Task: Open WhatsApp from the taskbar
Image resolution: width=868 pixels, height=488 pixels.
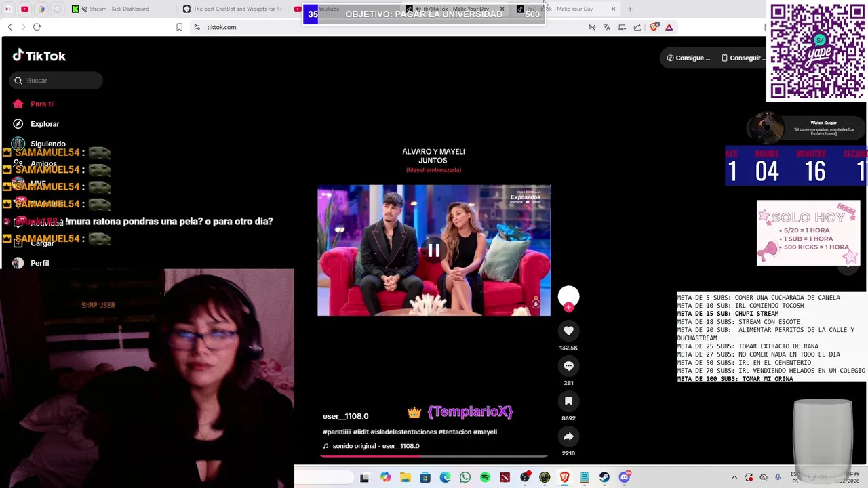Action: pos(465,477)
